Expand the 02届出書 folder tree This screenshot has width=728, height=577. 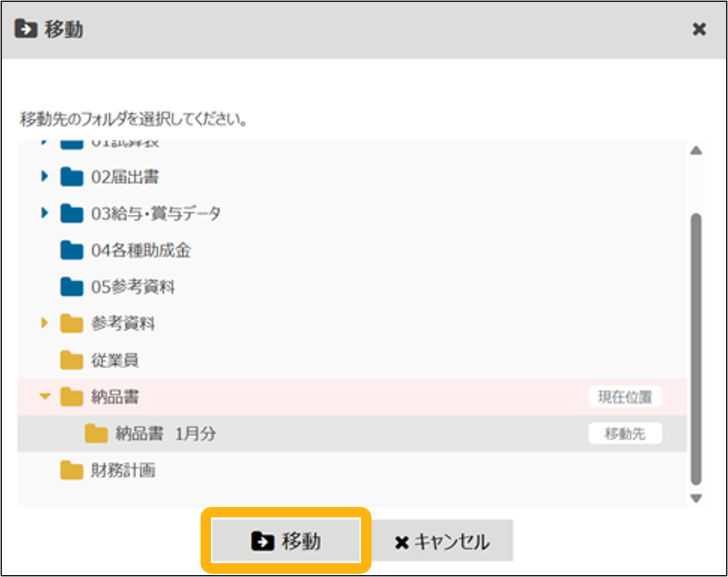click(45, 176)
